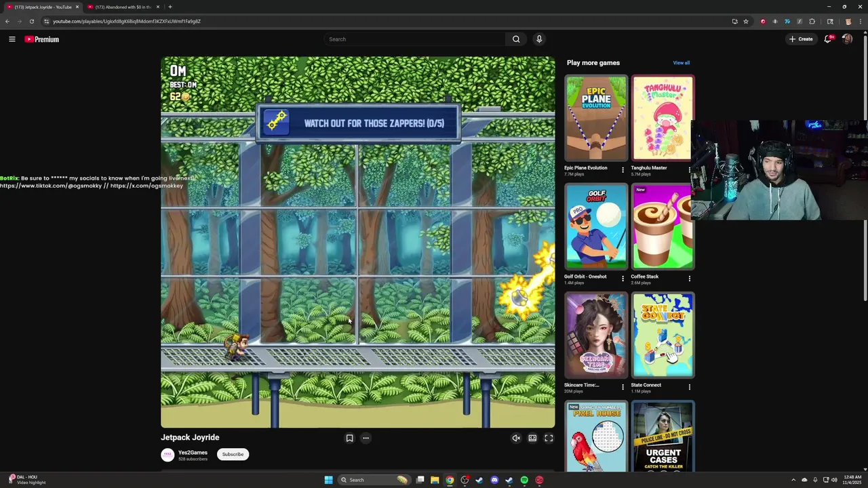Click the YouTube search field
The height and width of the screenshot is (488, 868).
coord(415,39)
